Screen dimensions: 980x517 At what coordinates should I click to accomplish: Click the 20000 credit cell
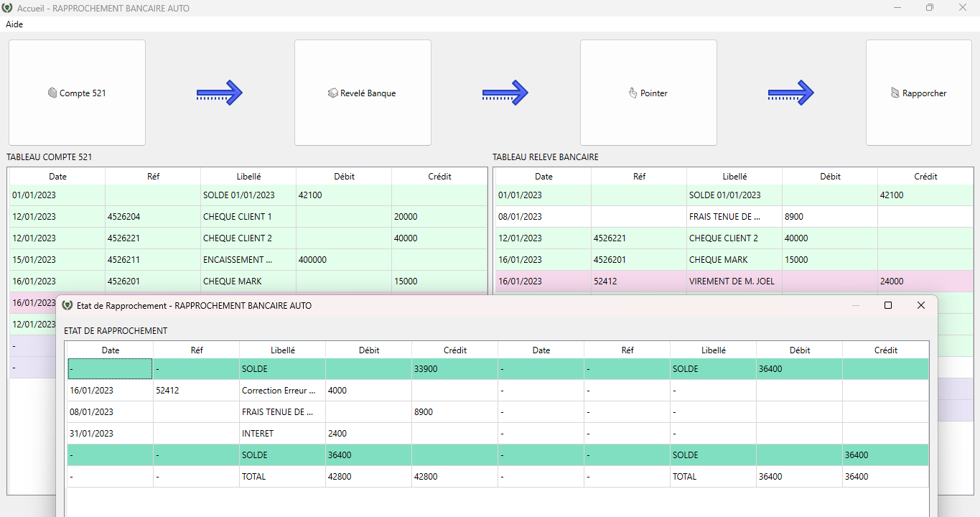click(439, 217)
